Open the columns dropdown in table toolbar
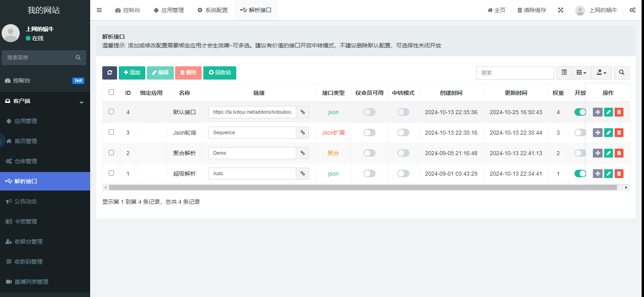Image resolution: width=644 pixels, height=297 pixels. pos(582,73)
